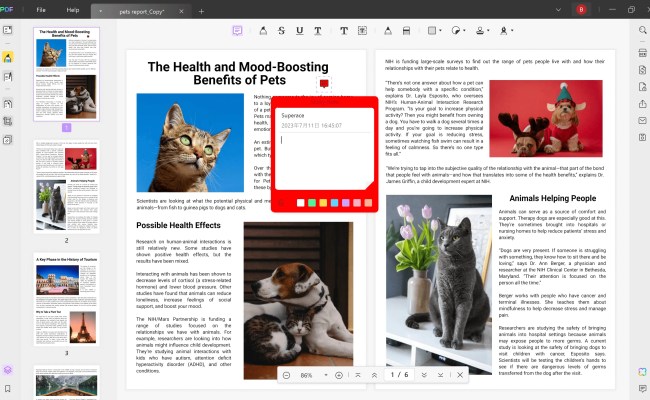The image size is (650, 400).
Task: Zoom out with the minus button
Action: pos(286,375)
